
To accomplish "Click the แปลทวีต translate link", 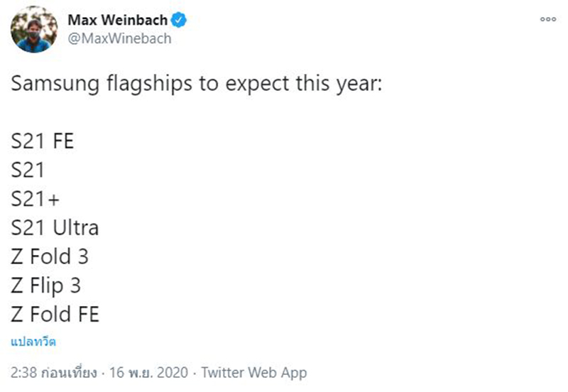I will pyautogui.click(x=33, y=342).
